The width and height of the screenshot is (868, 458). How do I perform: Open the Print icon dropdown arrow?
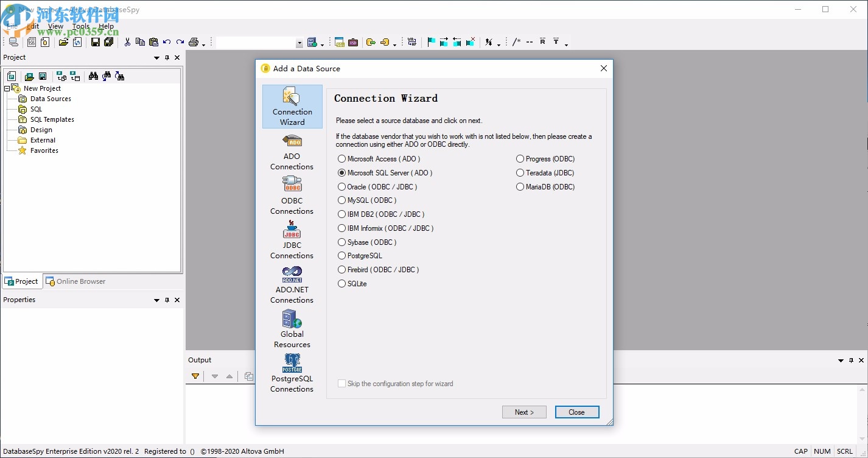pos(203,44)
